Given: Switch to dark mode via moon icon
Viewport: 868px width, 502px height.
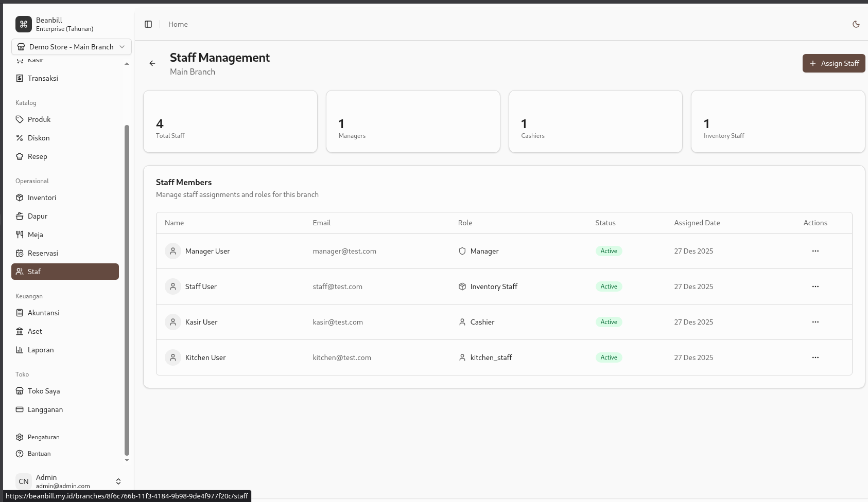Looking at the screenshot, I should pyautogui.click(x=856, y=24).
